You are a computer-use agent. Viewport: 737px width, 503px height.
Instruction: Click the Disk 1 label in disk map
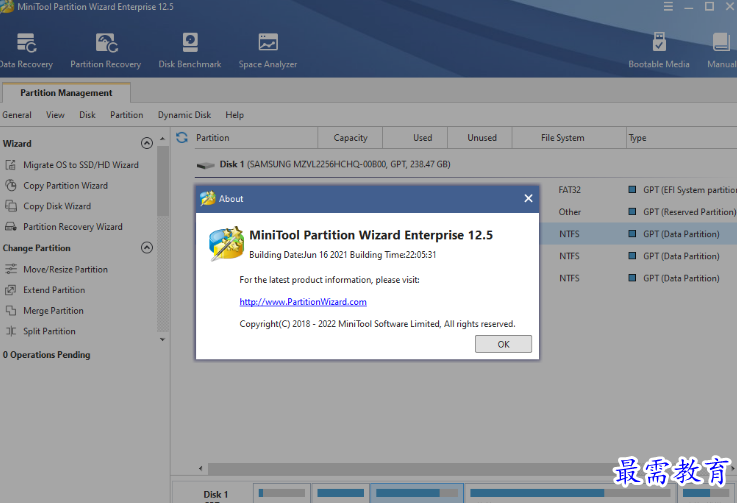pyautogui.click(x=216, y=495)
